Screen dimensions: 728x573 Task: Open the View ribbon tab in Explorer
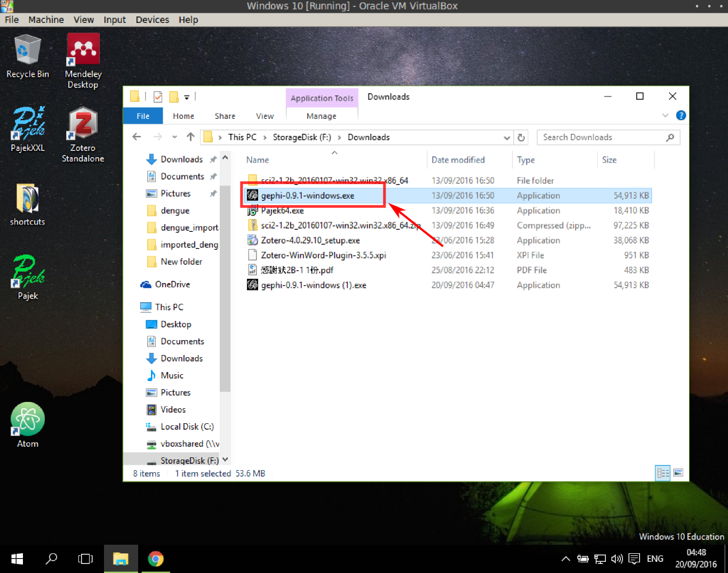[265, 116]
